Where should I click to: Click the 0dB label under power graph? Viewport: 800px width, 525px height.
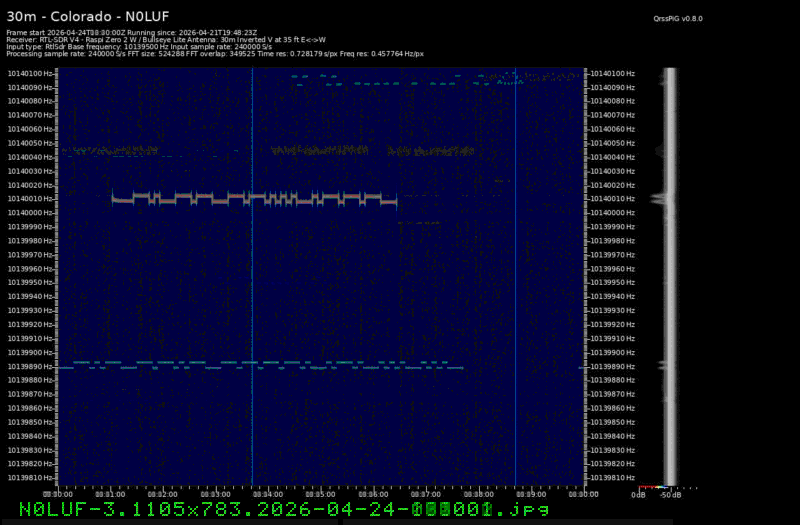pos(638,494)
